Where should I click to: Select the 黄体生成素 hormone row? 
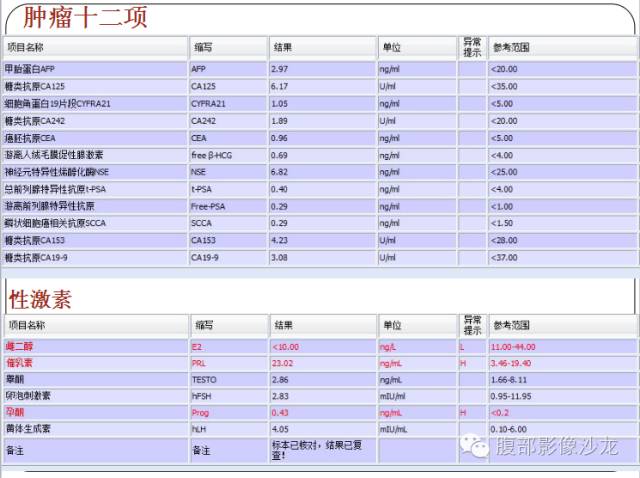pyautogui.click(x=28, y=429)
